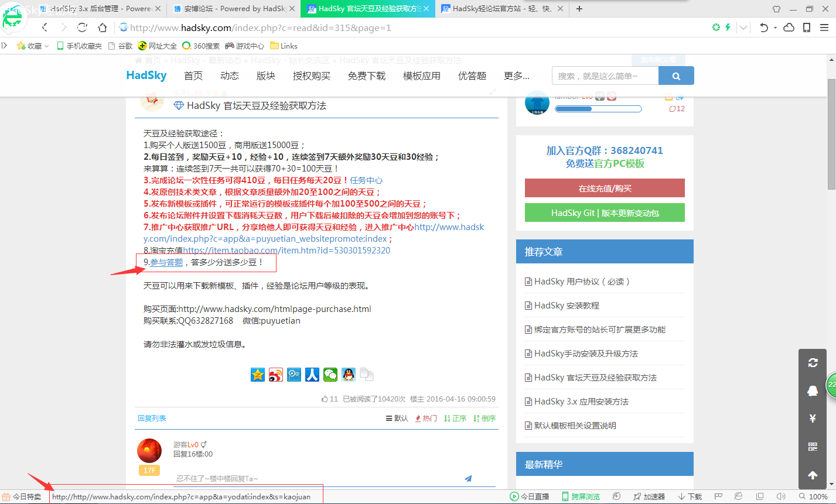Click the 17F poster avatar thumbnail
The height and width of the screenshot is (504, 836).
click(149, 451)
